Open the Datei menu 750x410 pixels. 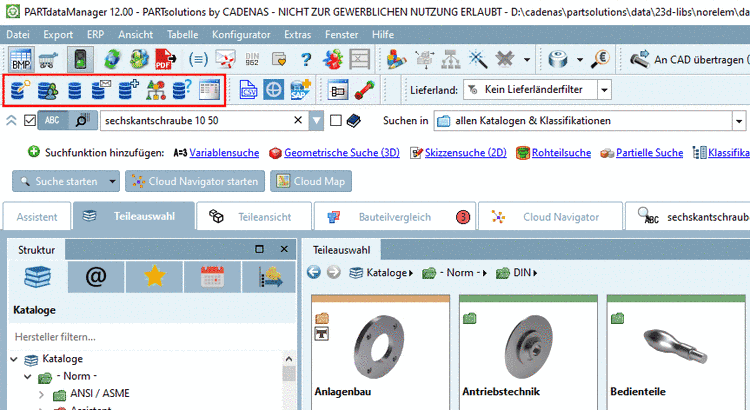click(x=18, y=34)
